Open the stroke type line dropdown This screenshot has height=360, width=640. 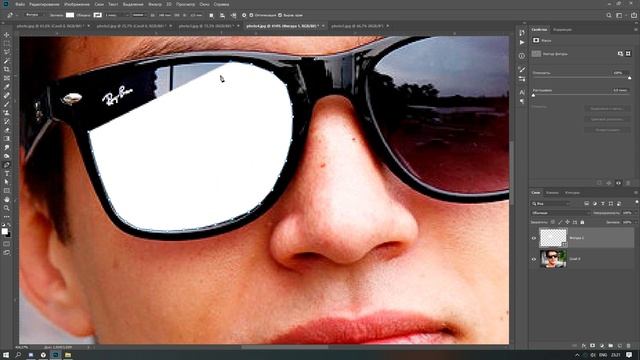coord(139,15)
